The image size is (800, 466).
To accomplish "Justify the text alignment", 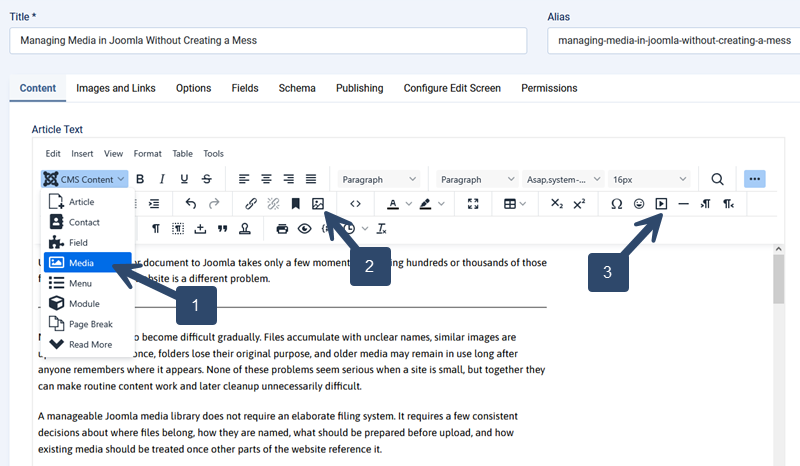I will pyautogui.click(x=311, y=179).
